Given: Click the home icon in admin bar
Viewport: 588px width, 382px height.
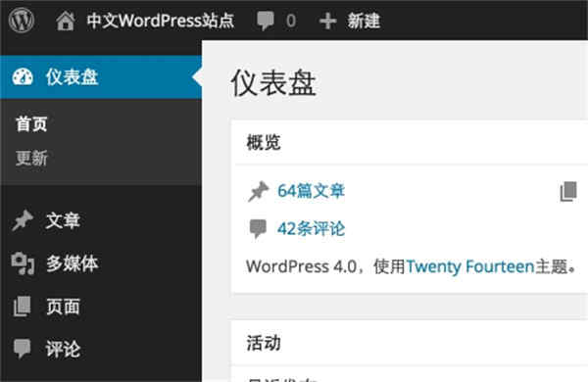Looking at the screenshot, I should pyautogui.click(x=66, y=21).
